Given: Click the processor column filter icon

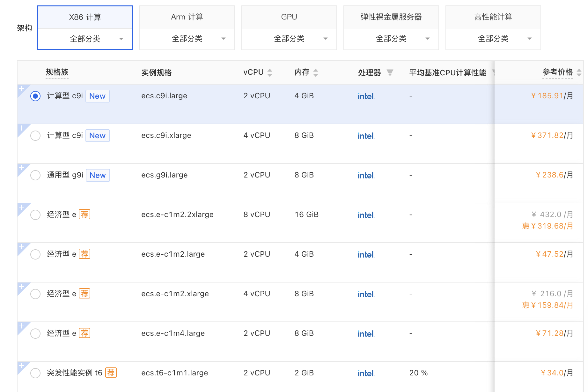Looking at the screenshot, I should click(390, 72).
